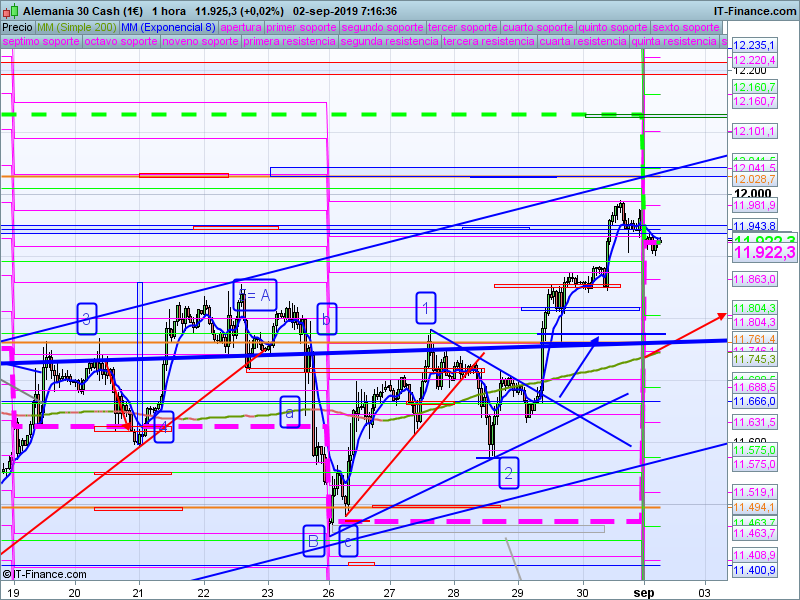Click date 29 on the time axis

518,592
